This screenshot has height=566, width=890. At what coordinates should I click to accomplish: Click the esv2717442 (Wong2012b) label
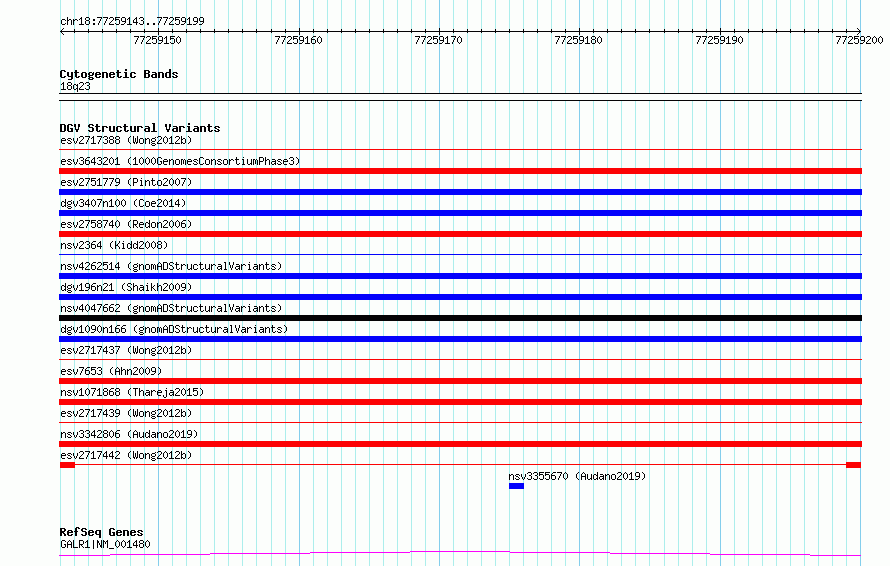point(126,455)
